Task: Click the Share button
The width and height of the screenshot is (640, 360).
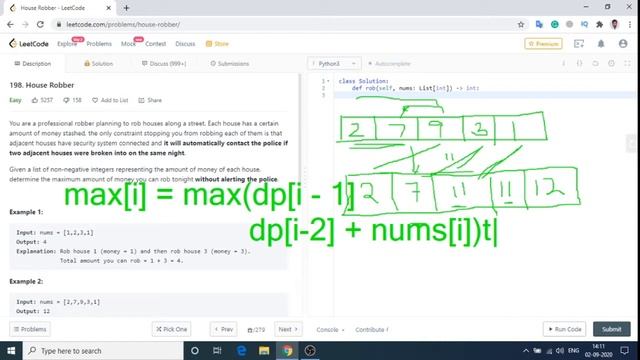Action: (x=150, y=100)
